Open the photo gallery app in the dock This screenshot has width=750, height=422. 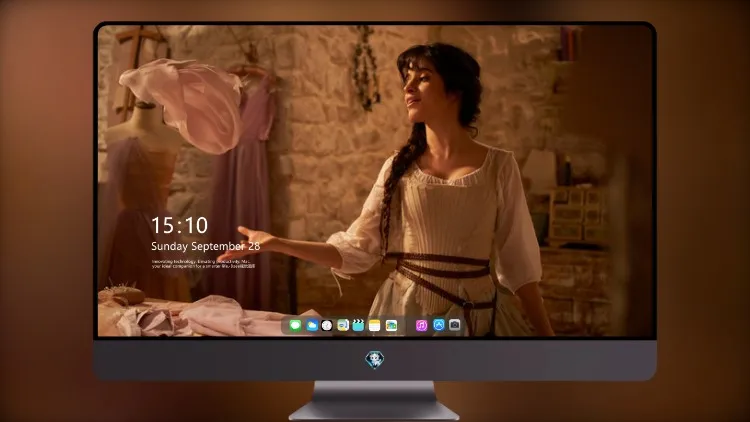pos(391,326)
